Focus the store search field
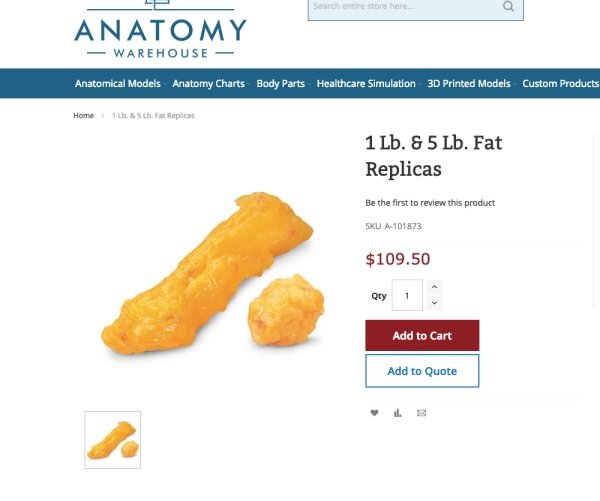The image size is (600, 501). point(406,7)
